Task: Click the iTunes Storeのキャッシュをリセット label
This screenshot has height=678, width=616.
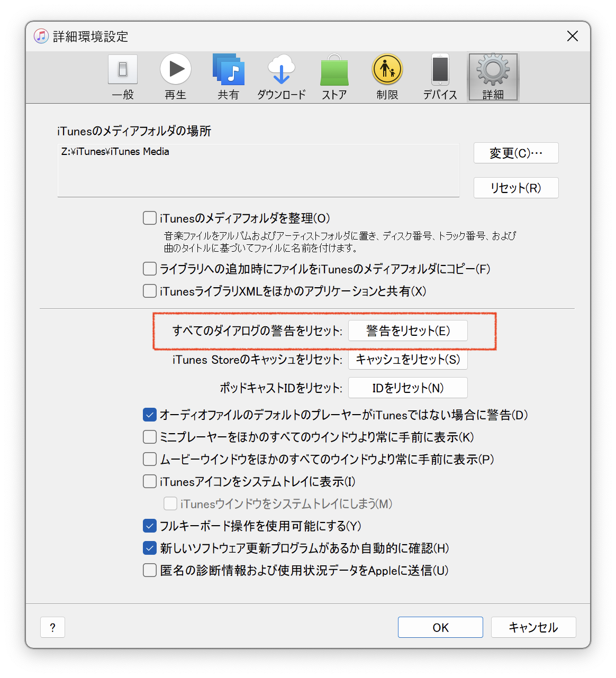Action: (258, 359)
